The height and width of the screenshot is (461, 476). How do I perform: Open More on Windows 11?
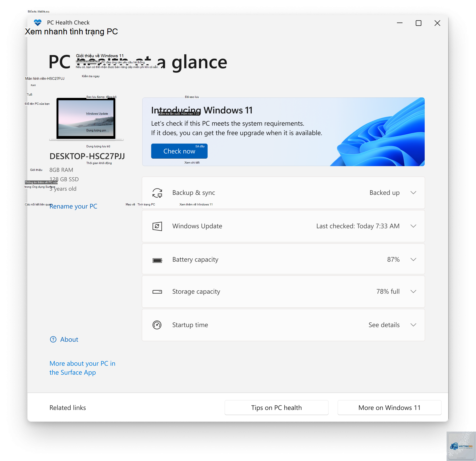point(389,408)
